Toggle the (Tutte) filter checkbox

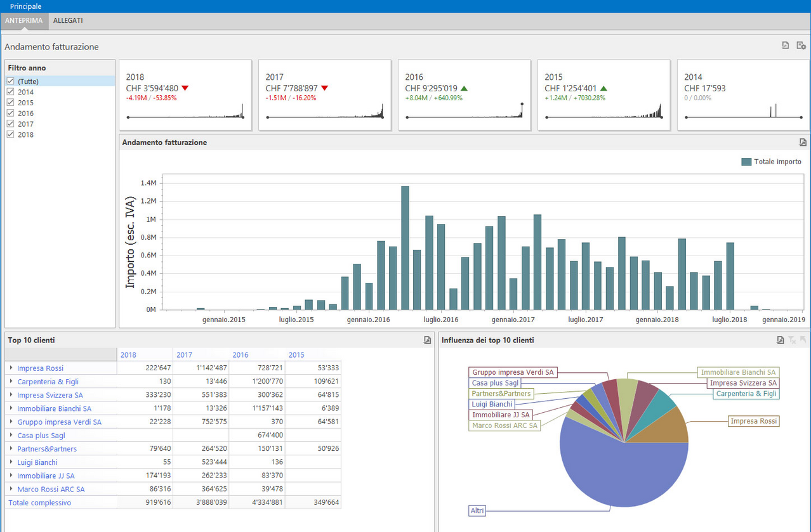point(10,81)
